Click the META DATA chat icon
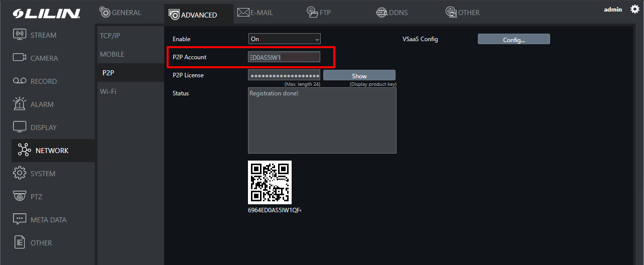 [19, 219]
